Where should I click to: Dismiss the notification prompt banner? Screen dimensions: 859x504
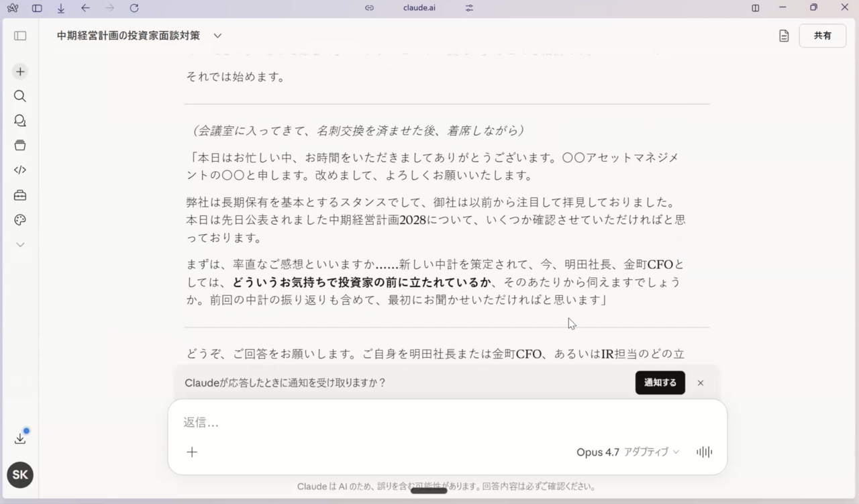pos(701,383)
